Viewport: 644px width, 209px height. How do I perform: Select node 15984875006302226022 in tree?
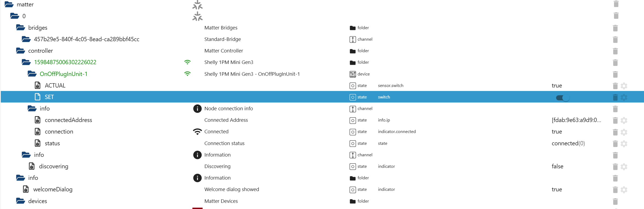point(65,62)
